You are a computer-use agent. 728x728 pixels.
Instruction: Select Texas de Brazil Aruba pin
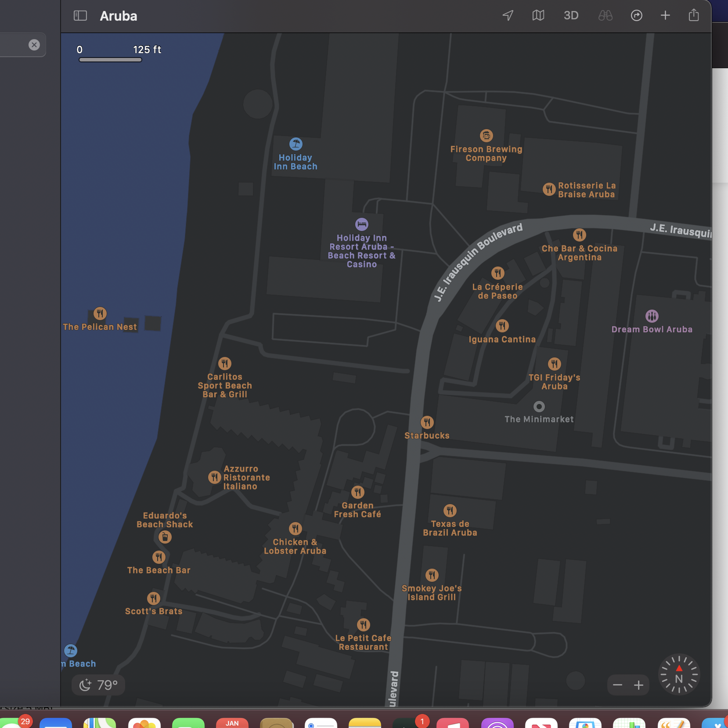point(450,511)
